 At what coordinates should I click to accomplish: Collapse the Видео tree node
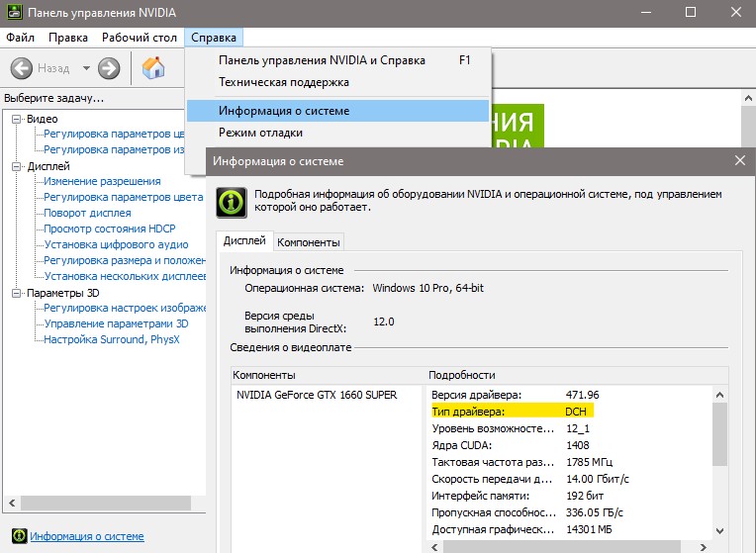[17, 119]
